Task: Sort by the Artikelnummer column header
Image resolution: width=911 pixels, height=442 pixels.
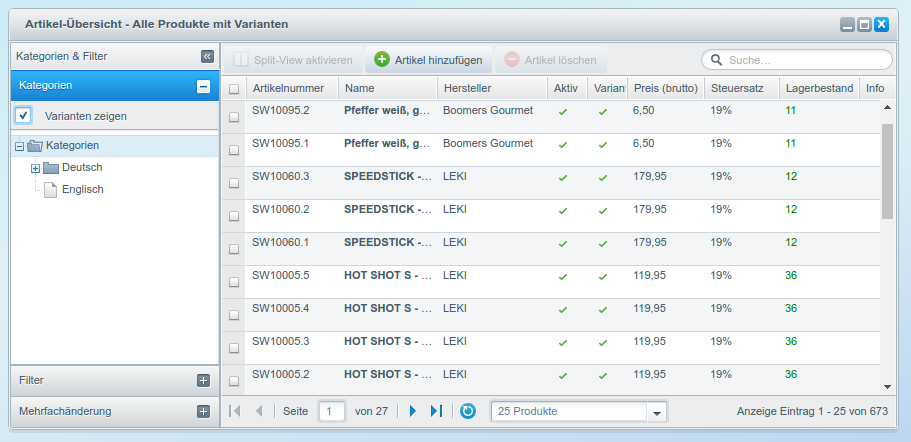Action: pos(288,89)
